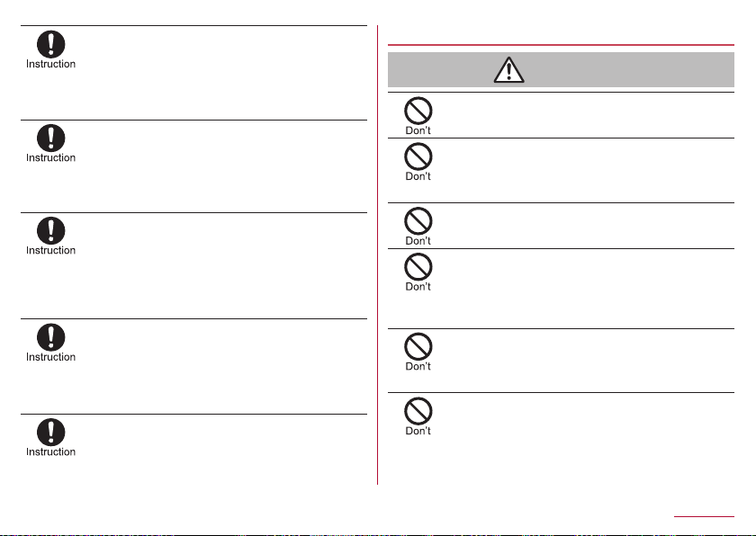This screenshot has width=756, height=536.
Task: Click the third Don't prohibition icon
Action: 418,221
